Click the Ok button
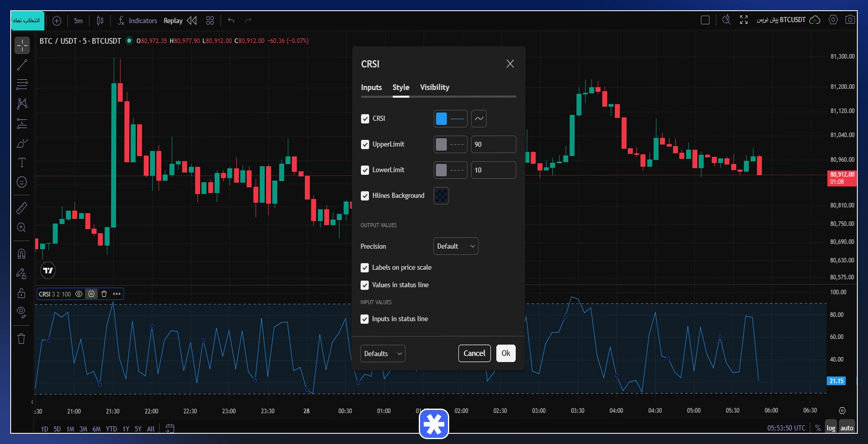This screenshot has height=444, width=868. click(x=506, y=354)
